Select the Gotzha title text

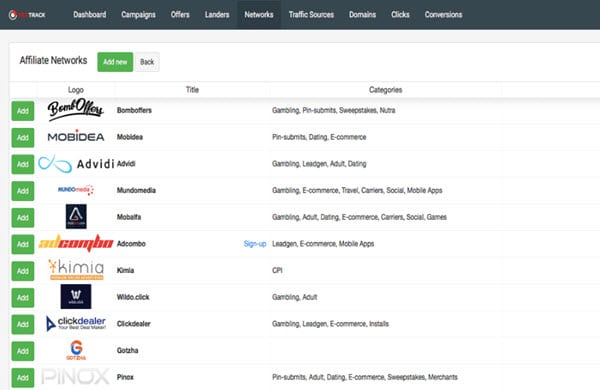pos(127,350)
